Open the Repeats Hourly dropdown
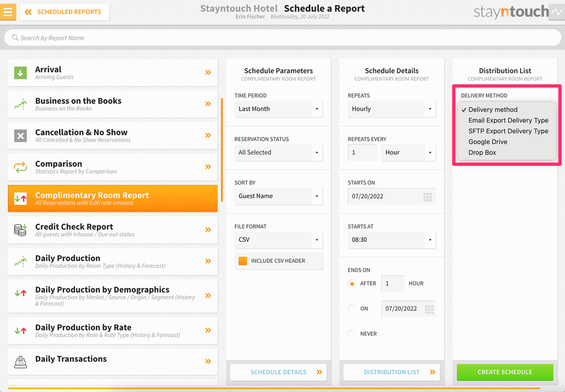Viewport: 565px width, 392px height. point(392,109)
